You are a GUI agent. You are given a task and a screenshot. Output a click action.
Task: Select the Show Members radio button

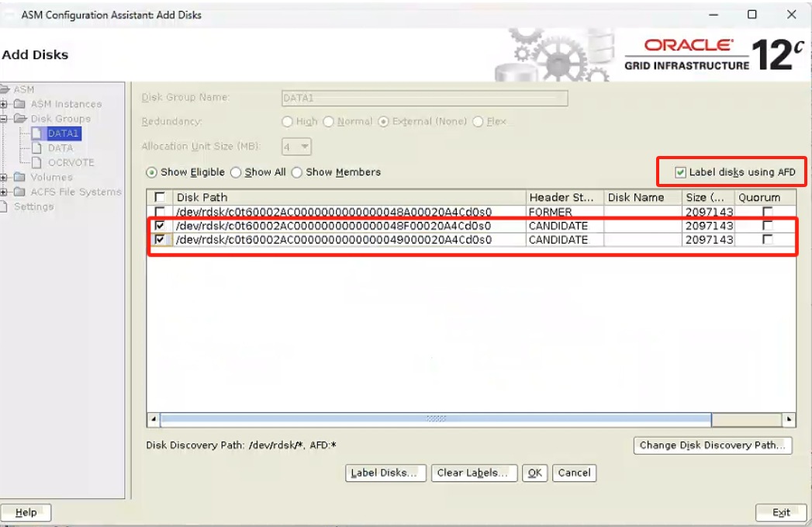pyautogui.click(x=297, y=172)
